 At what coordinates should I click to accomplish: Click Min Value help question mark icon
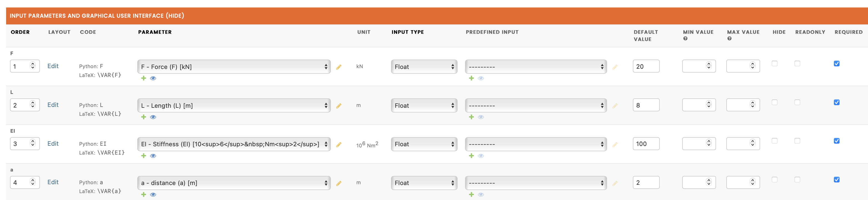coord(685,39)
